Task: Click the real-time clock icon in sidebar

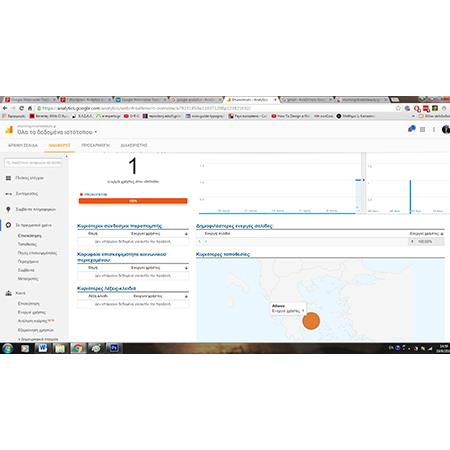Action: click(8, 225)
